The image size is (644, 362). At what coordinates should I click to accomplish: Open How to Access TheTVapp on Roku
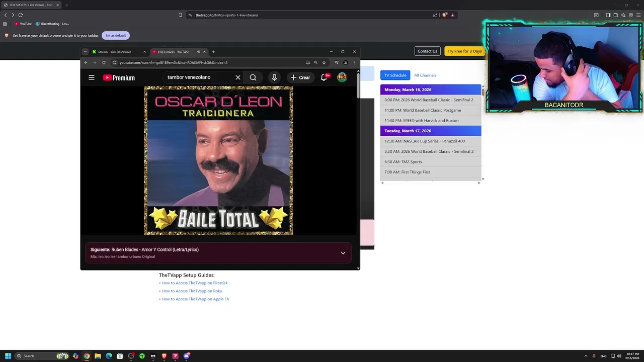tap(192, 291)
